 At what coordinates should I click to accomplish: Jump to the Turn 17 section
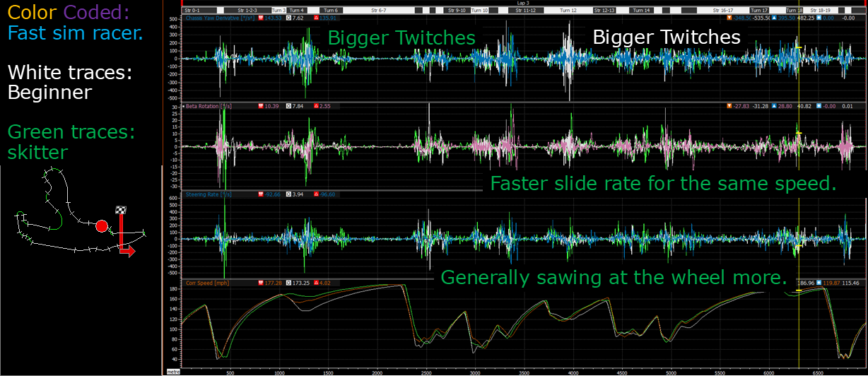click(759, 11)
